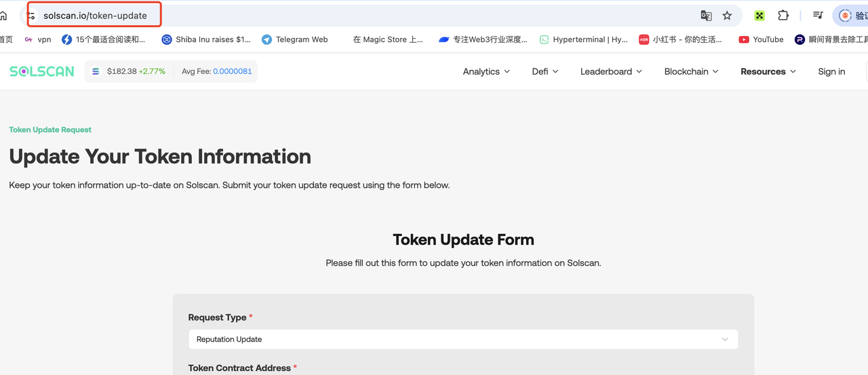868x375 pixels.
Task: Expand the Defi dropdown menu
Action: point(545,71)
